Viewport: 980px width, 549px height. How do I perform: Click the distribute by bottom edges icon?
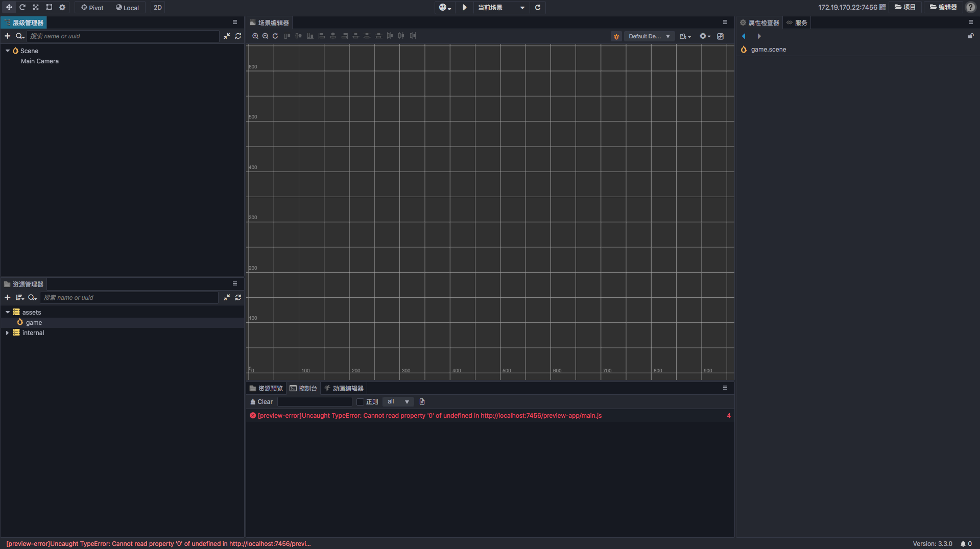378,36
